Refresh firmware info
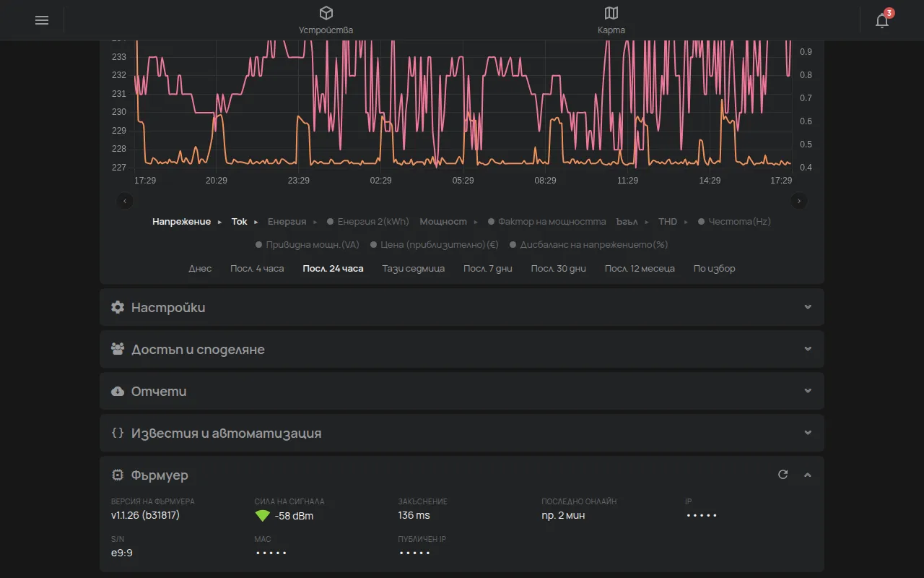 [783, 475]
